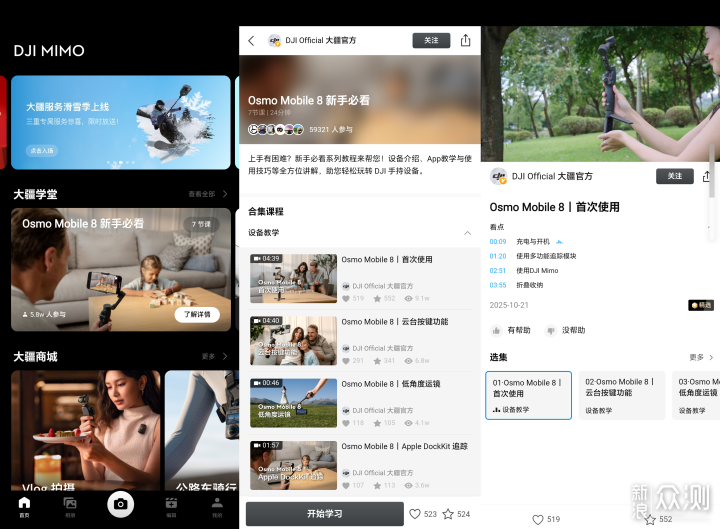720x529 pixels.
Task: Open 更多 in the 选集 section
Action: 701,357
